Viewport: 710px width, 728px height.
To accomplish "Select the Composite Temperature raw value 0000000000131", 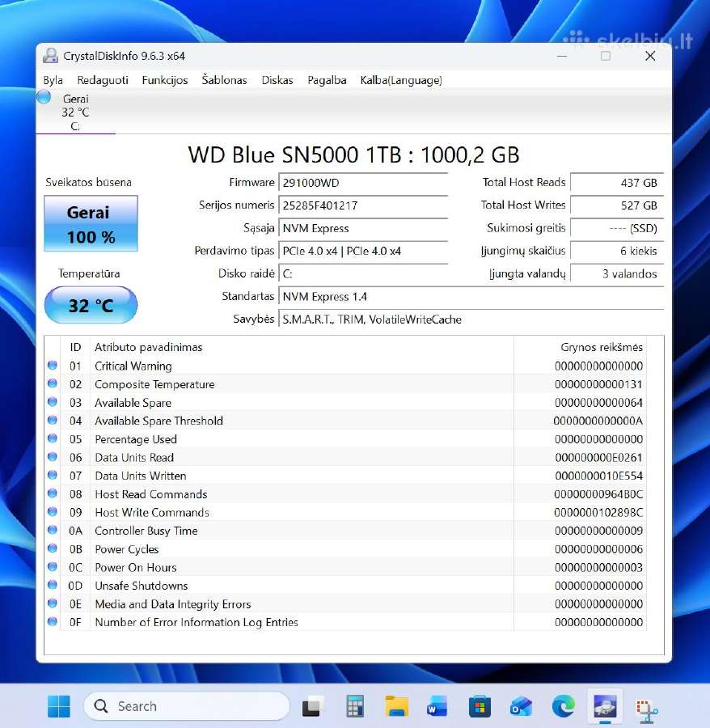I will [x=598, y=384].
